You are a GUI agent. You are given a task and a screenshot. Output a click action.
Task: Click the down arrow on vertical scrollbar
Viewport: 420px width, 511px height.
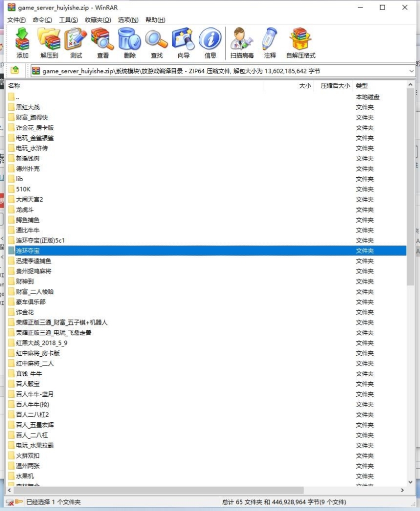coord(411,482)
